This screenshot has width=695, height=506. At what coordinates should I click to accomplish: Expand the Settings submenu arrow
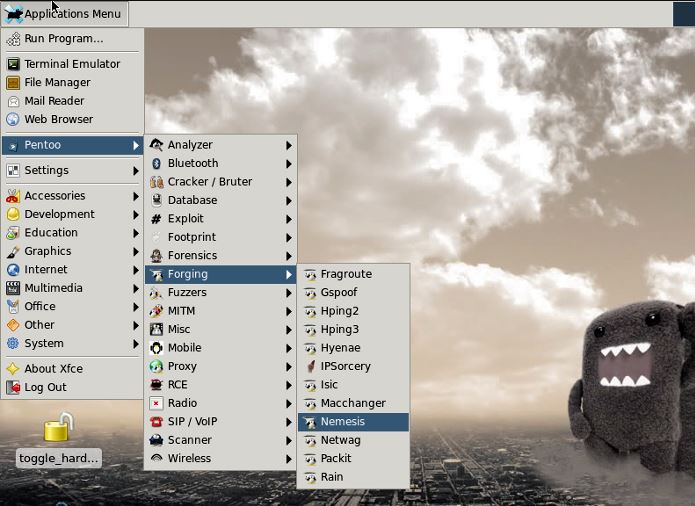tap(136, 171)
